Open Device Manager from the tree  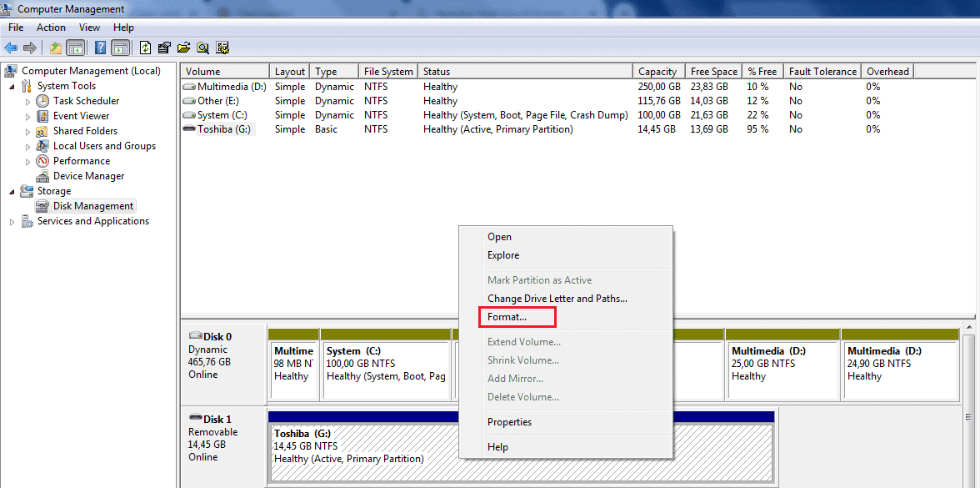click(x=88, y=176)
